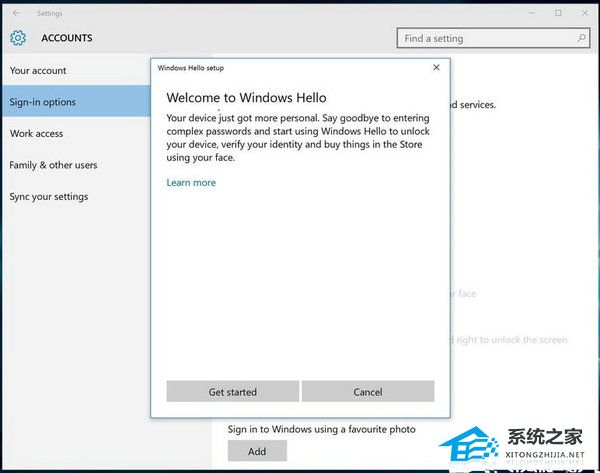Click the Accounts gear icon
The width and height of the screenshot is (600, 473).
(18, 38)
